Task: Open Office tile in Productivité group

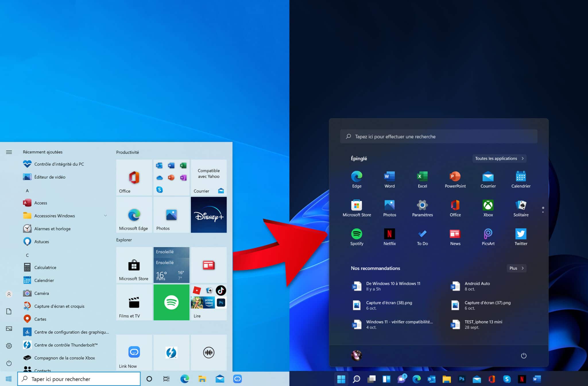Action: (134, 177)
